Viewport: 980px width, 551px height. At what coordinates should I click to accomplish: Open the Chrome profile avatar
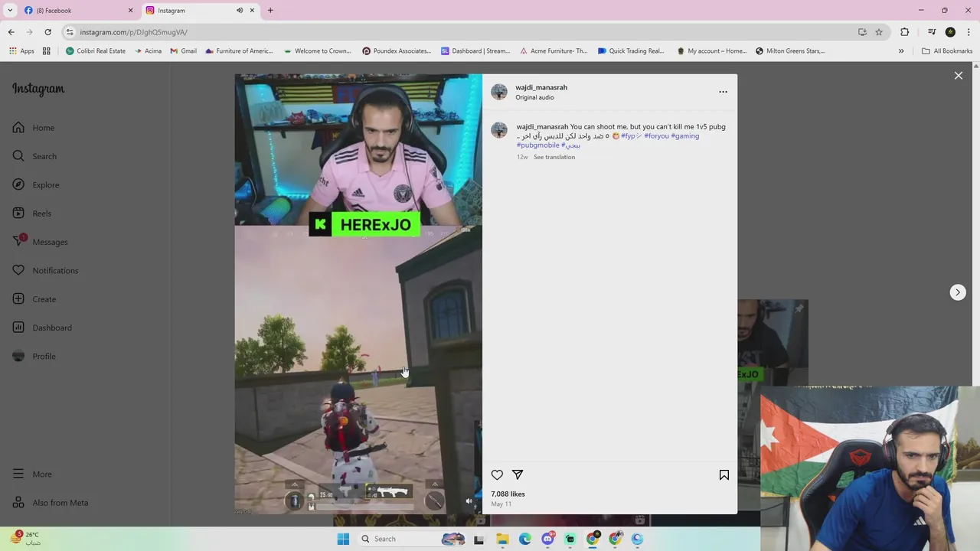point(950,32)
